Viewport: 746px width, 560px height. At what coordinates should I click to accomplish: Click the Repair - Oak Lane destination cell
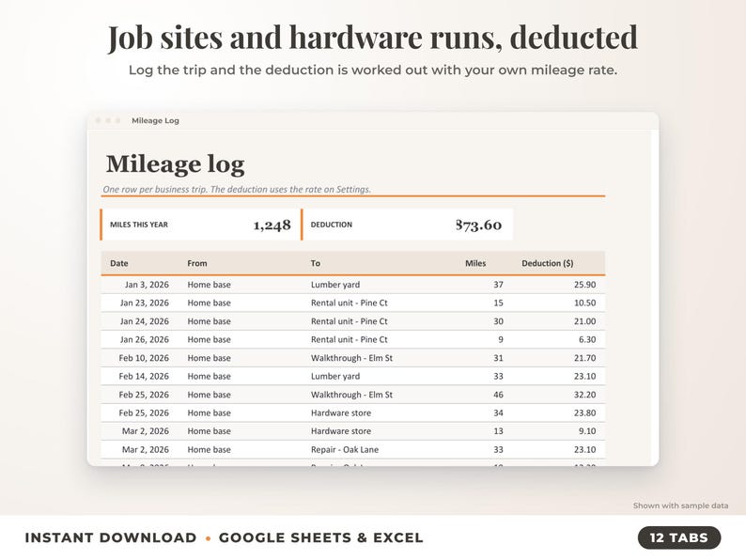(345, 449)
